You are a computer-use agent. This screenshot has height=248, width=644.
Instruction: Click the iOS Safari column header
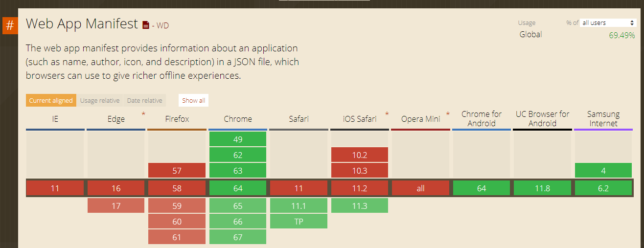[360, 119]
